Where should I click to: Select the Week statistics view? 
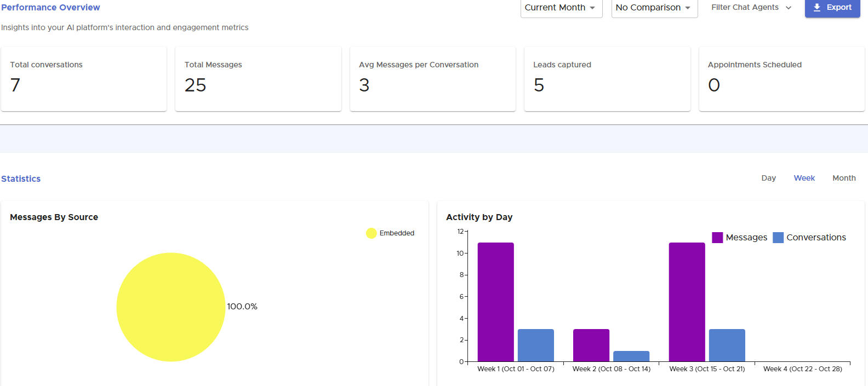pos(804,178)
